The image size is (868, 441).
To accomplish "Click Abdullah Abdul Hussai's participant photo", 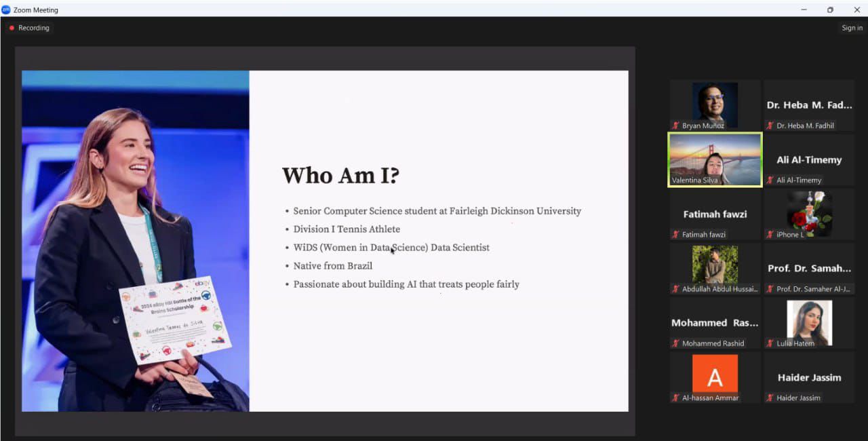I will pyautogui.click(x=715, y=264).
